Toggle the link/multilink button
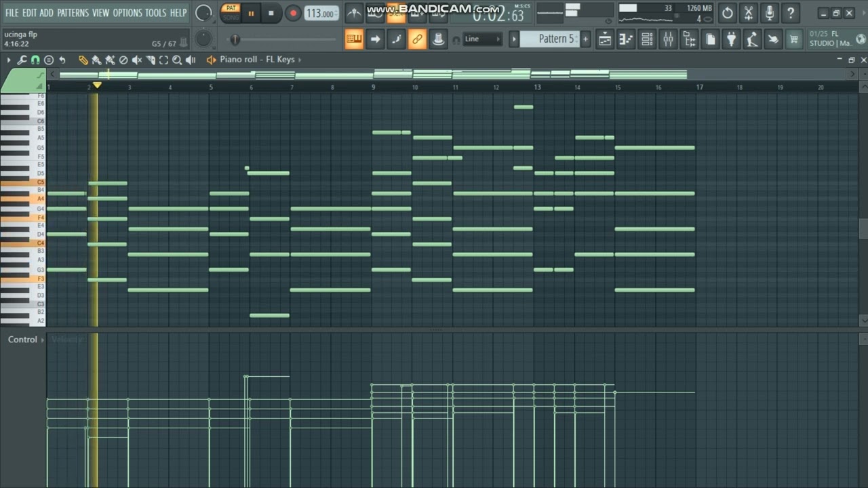The image size is (868, 488). [417, 39]
